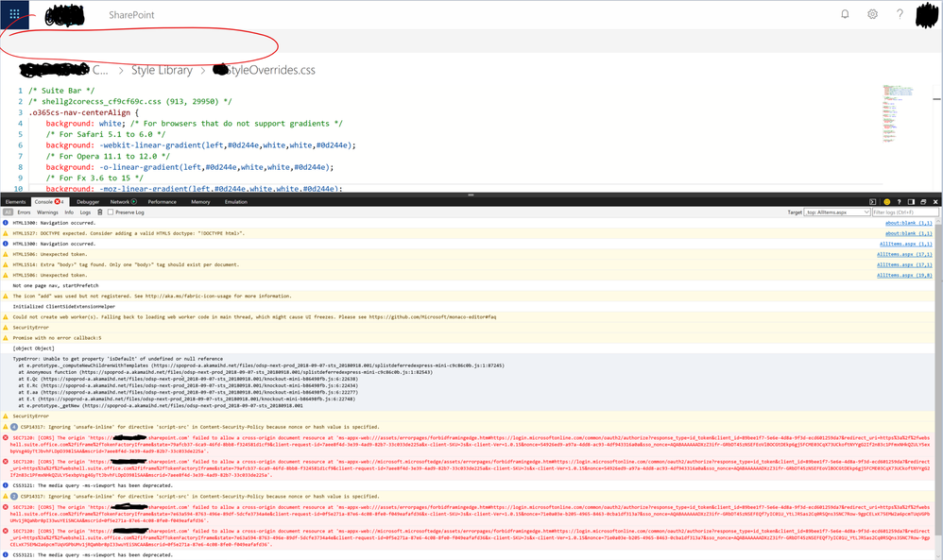Change the DevTools dock side icon

(x=911, y=202)
